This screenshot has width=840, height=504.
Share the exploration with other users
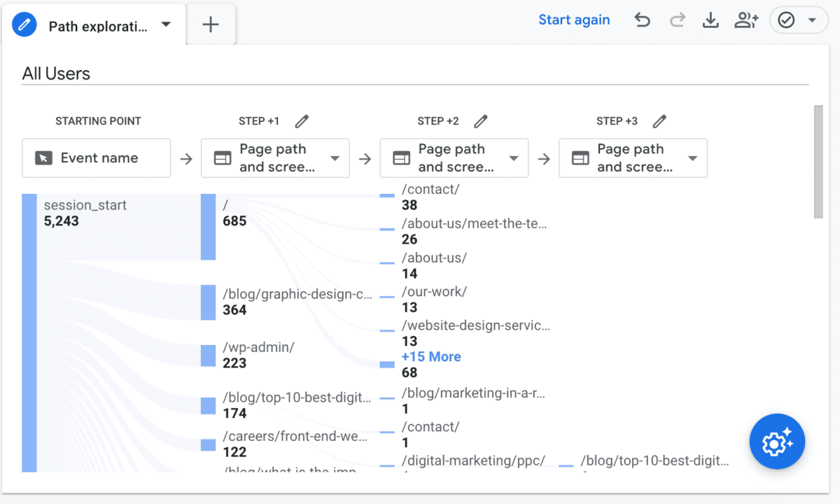click(745, 20)
